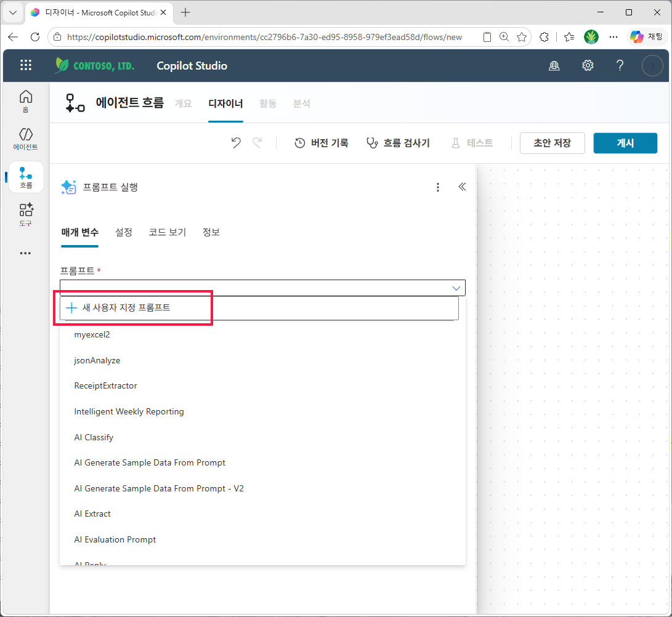Image resolution: width=672 pixels, height=617 pixels.
Task: Open the 도구 sidebar section
Action: point(26,215)
